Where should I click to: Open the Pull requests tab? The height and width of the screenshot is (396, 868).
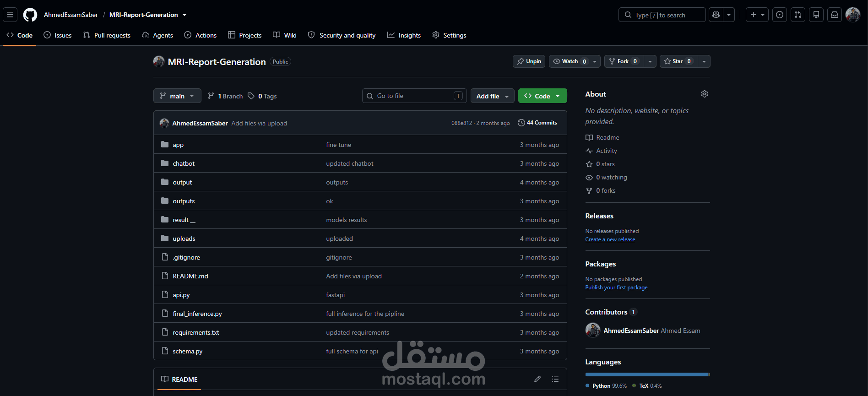[107, 35]
